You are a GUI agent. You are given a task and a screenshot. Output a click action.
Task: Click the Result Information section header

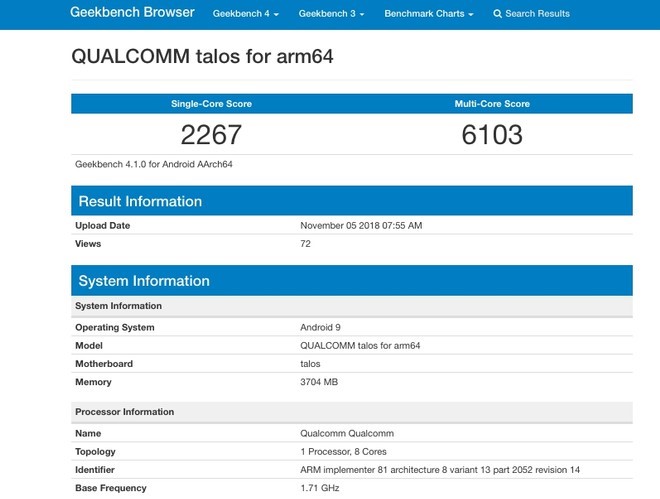pos(351,201)
